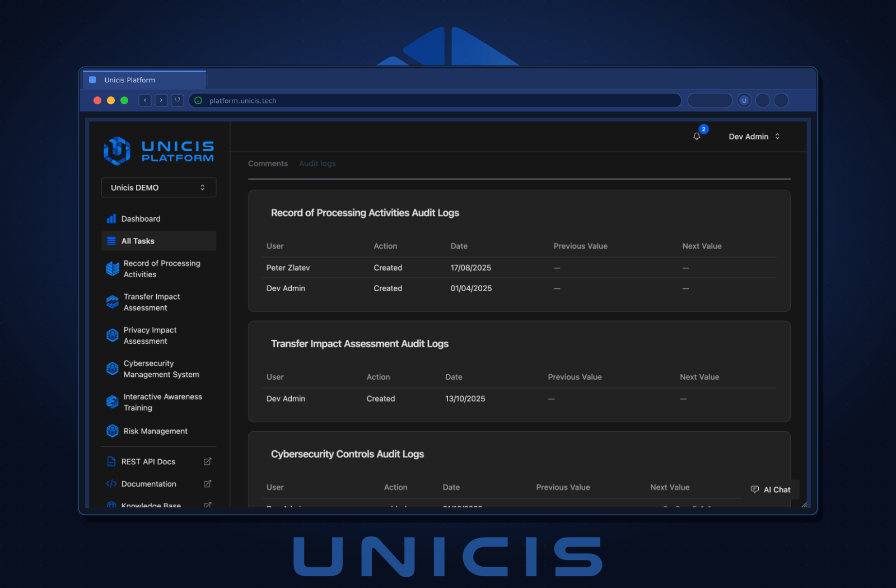Click the notification badge showing 2
Image resolution: width=896 pixels, height=588 pixels.
(704, 129)
